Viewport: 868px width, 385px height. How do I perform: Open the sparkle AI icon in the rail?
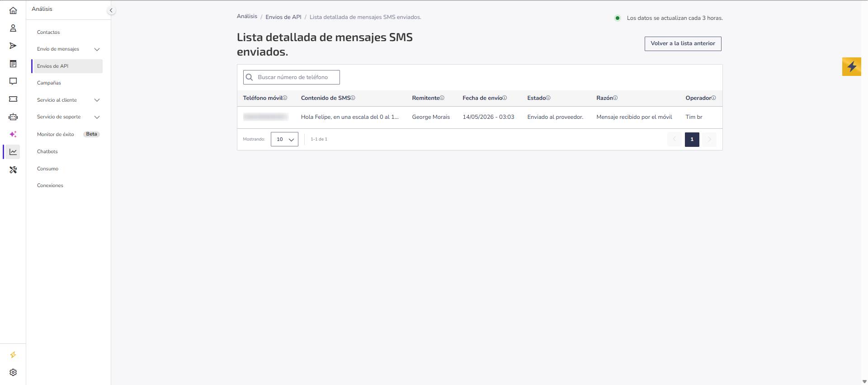[x=13, y=134]
